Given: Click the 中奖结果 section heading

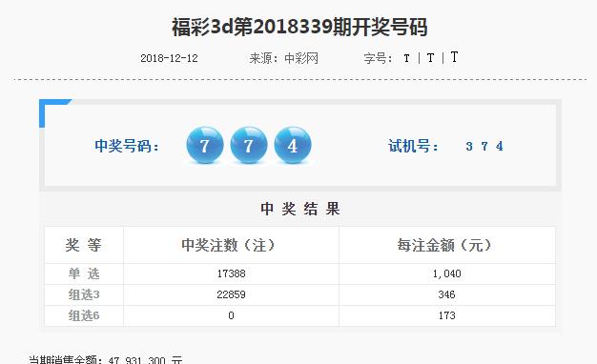Looking at the screenshot, I should tap(300, 209).
